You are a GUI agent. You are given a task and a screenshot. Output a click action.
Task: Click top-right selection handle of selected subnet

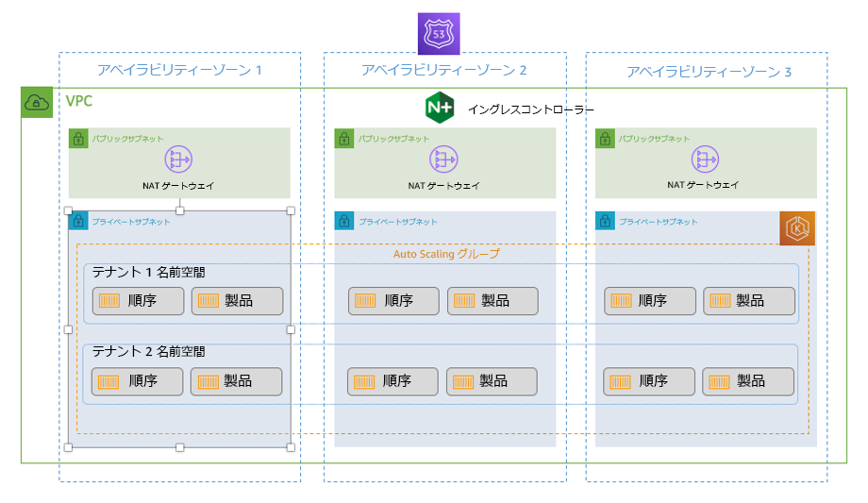[x=291, y=210]
